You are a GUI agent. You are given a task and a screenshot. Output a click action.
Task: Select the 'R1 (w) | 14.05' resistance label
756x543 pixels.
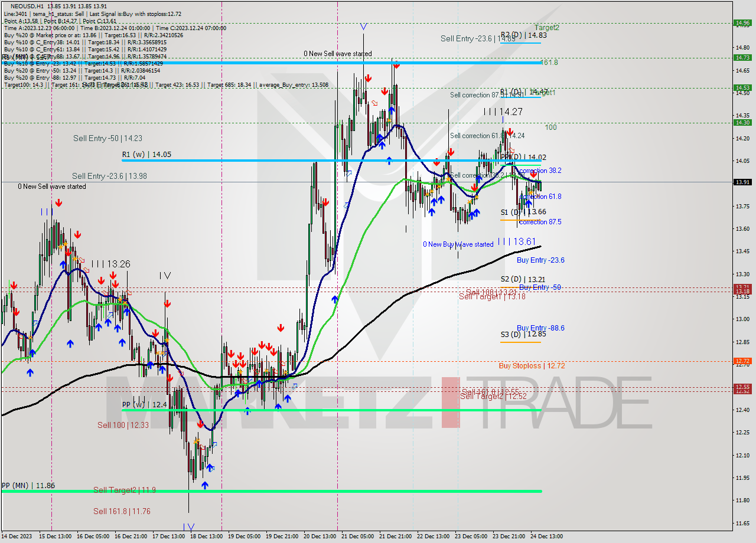[146, 154]
